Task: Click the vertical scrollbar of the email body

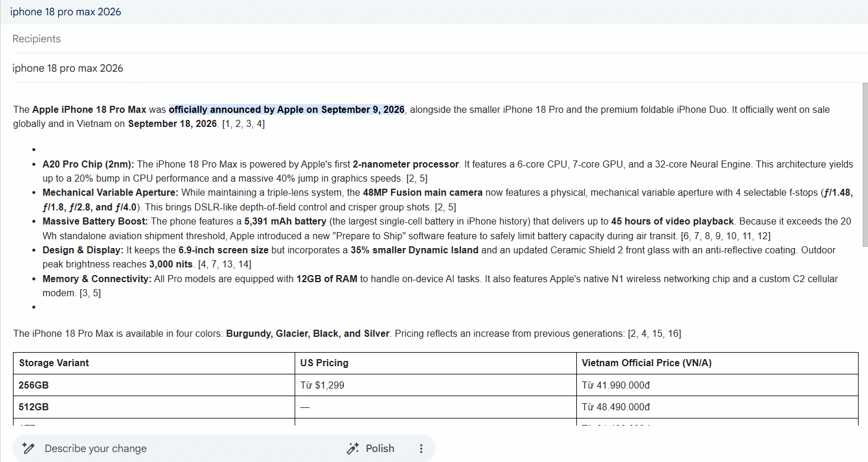Action: (x=864, y=165)
